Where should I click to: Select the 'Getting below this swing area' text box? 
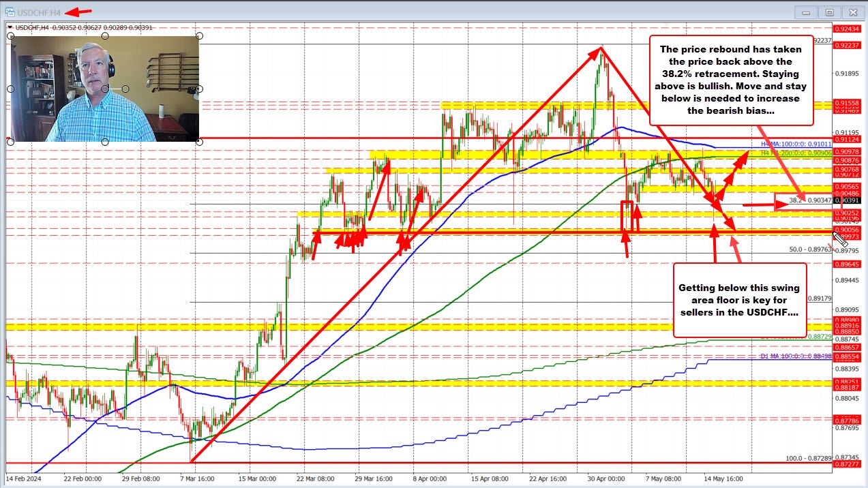[738, 300]
